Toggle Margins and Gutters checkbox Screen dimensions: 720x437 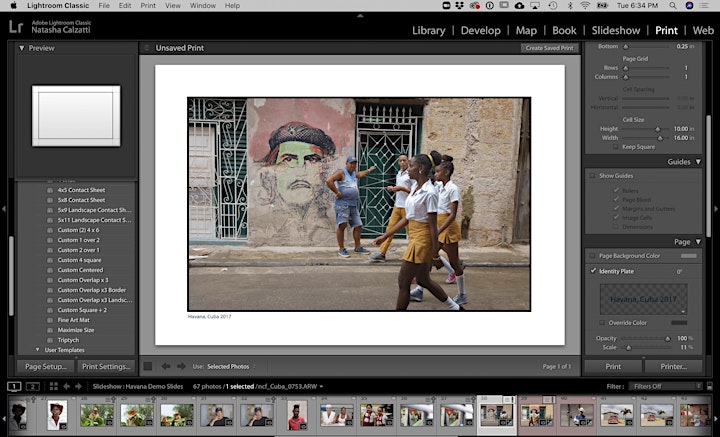pos(616,209)
